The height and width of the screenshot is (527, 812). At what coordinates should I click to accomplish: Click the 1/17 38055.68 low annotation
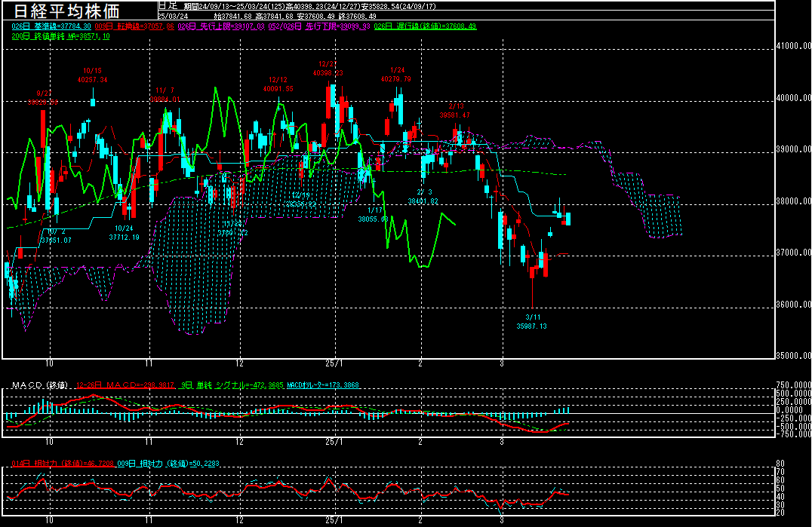[374, 215]
